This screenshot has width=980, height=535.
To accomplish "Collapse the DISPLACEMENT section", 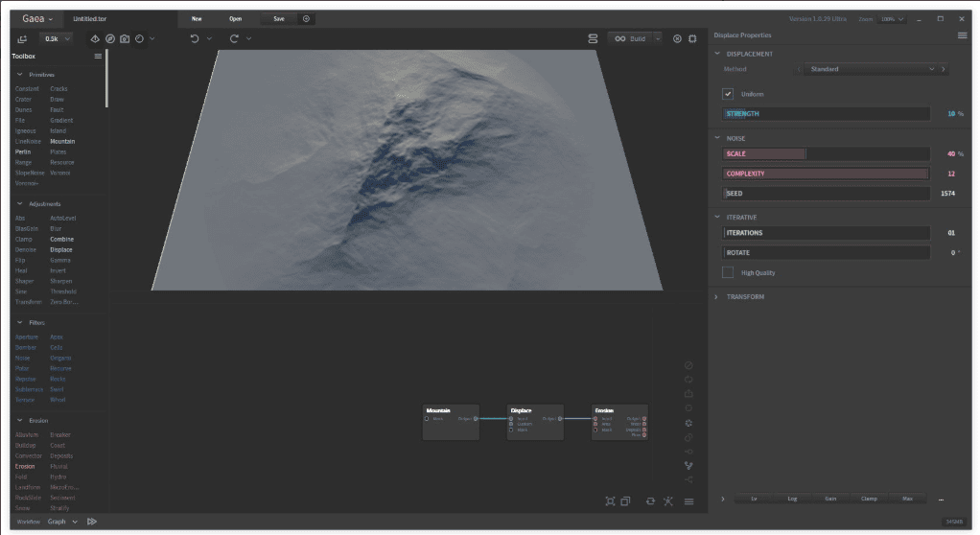I will coord(717,54).
